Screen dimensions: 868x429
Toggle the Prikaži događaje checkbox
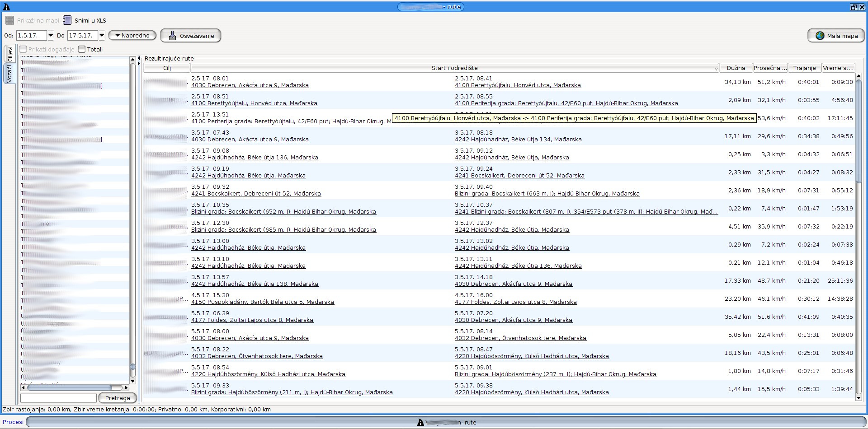pos(24,49)
